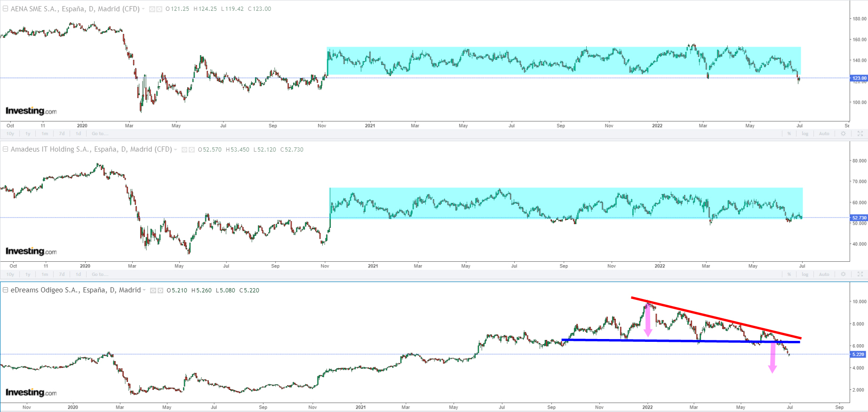
Task: Open gear icon next to eDreams title
Action: coord(160,291)
